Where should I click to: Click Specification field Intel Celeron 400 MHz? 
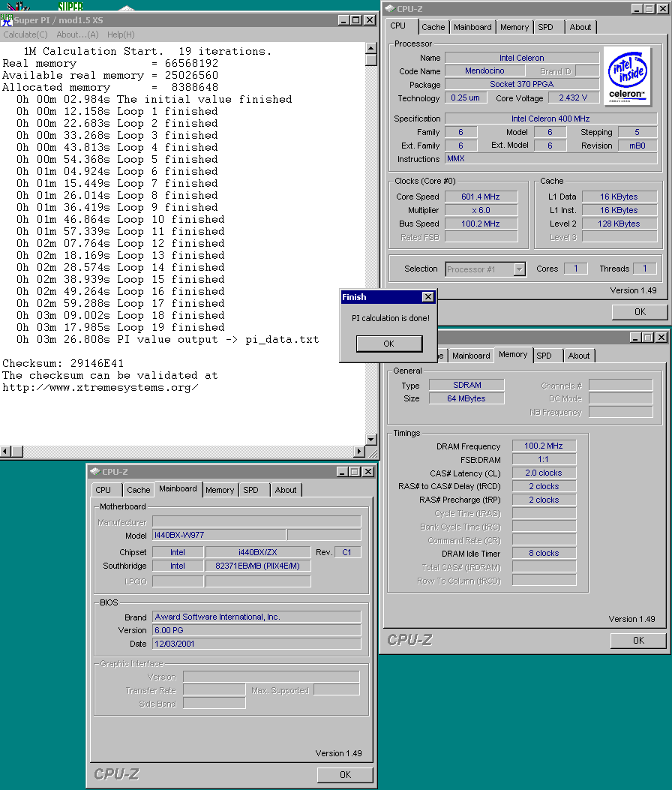[x=550, y=119]
